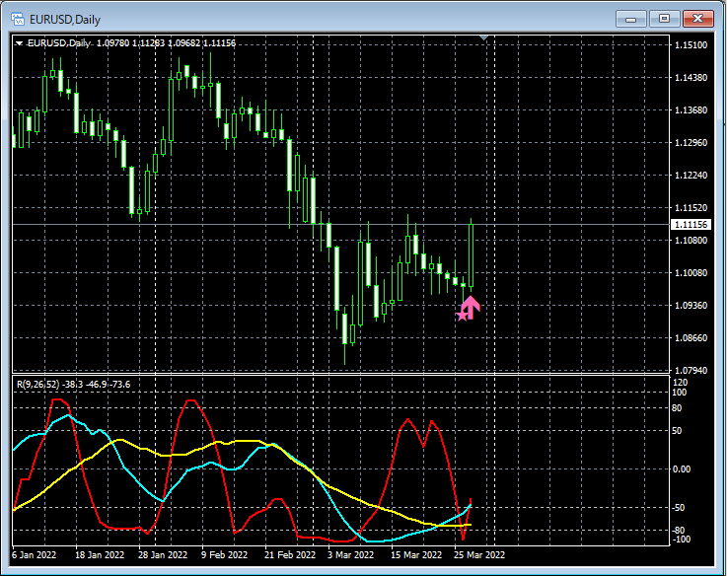
Task: Close the EURUSD,Daily chart window
Action: pos(699,19)
